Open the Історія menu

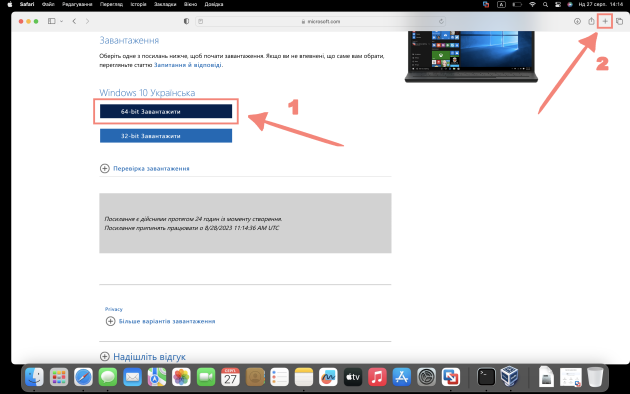point(138,4)
